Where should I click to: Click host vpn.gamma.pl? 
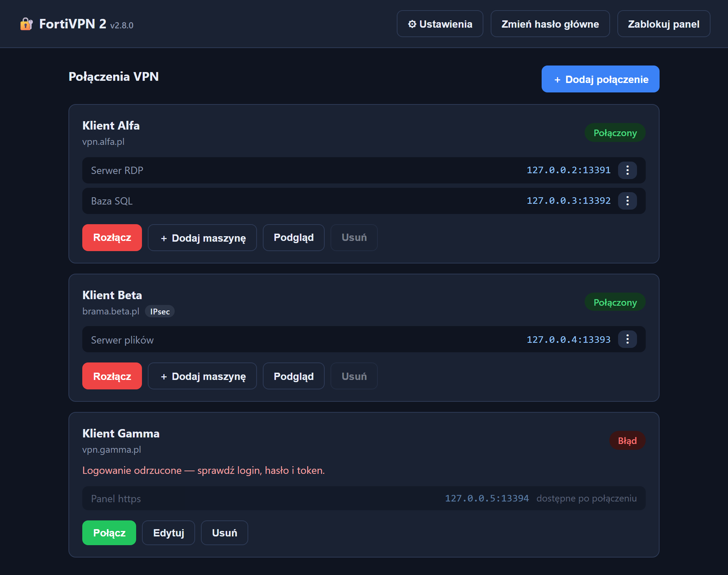(111, 450)
